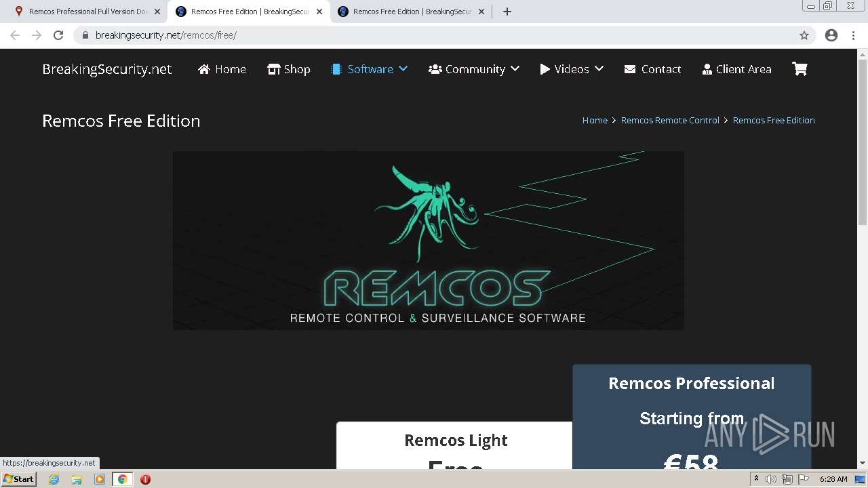Open the Chrome three-dot menu

854,35
